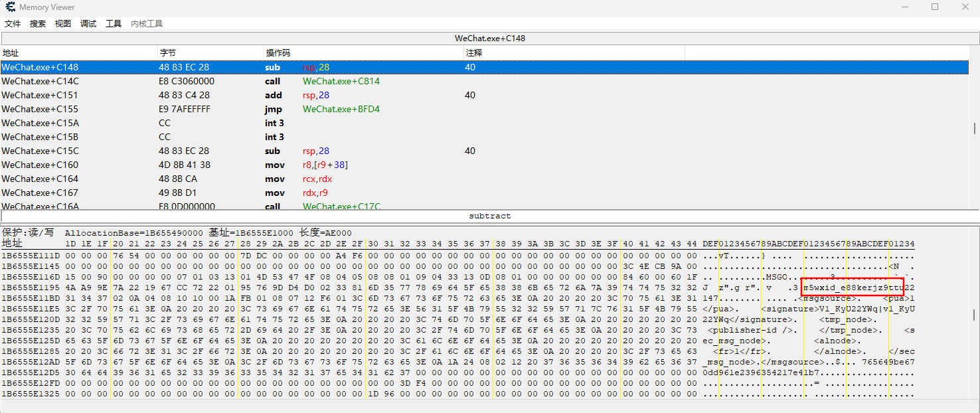Click hex row address 1B6555E125D

click(x=31, y=341)
